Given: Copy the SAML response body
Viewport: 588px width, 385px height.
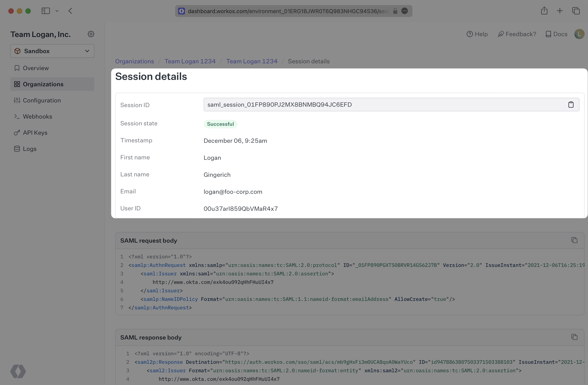Looking at the screenshot, I should tap(574, 337).
